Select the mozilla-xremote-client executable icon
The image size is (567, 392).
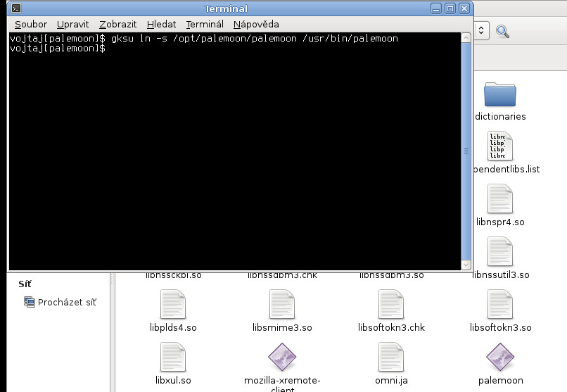pos(282,357)
